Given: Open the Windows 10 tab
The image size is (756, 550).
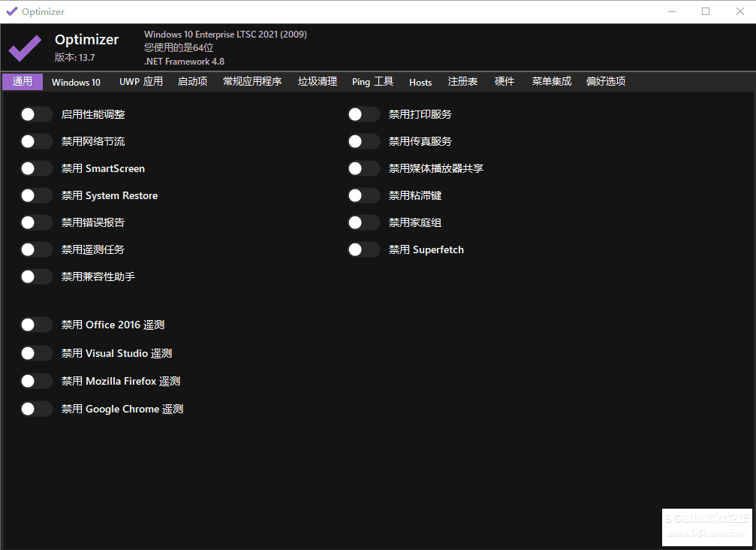Looking at the screenshot, I should click(x=76, y=82).
